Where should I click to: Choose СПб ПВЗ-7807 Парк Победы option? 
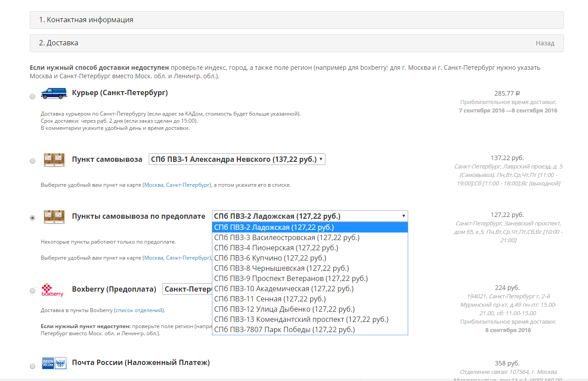tap(284, 330)
